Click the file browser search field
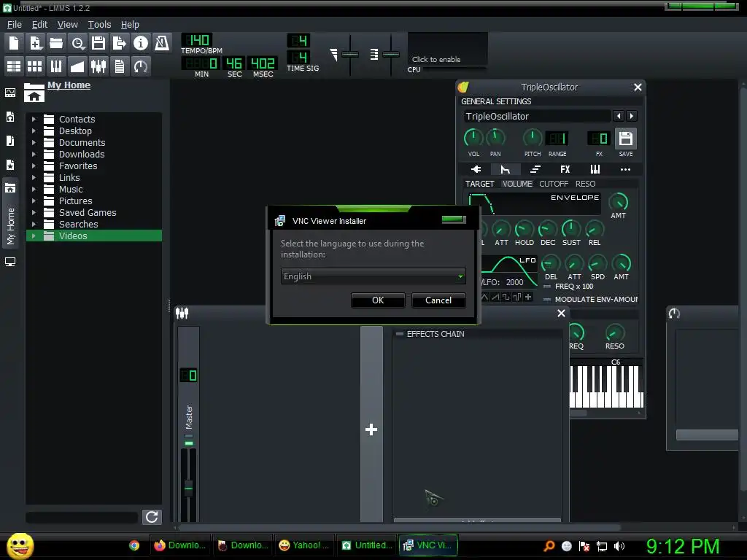The width and height of the screenshot is (747, 560). 82,517
